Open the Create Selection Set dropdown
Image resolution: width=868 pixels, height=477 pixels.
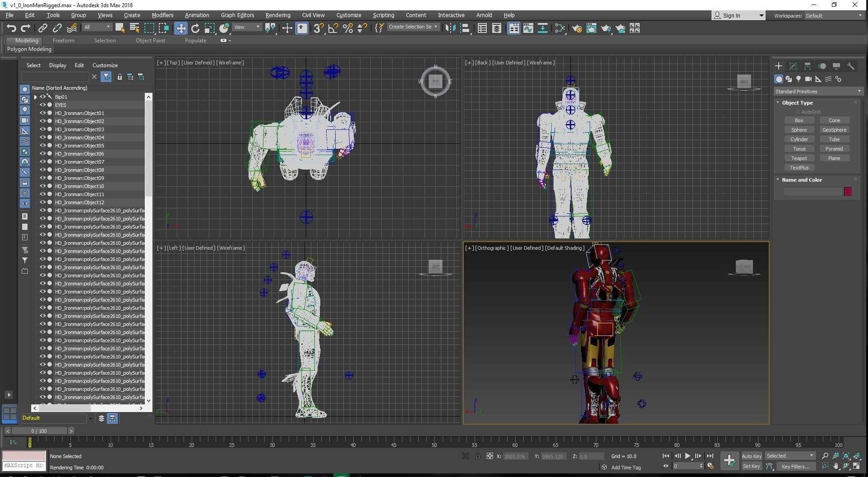(413, 27)
